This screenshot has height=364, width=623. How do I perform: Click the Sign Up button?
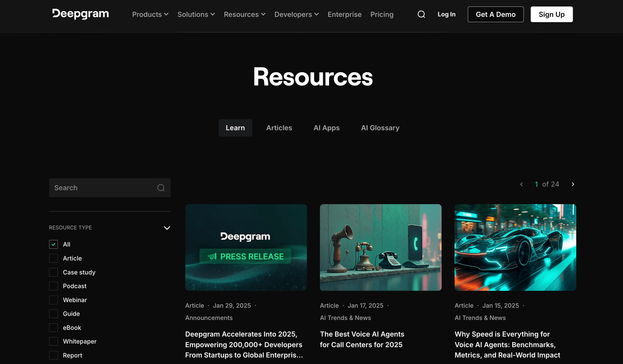551,14
